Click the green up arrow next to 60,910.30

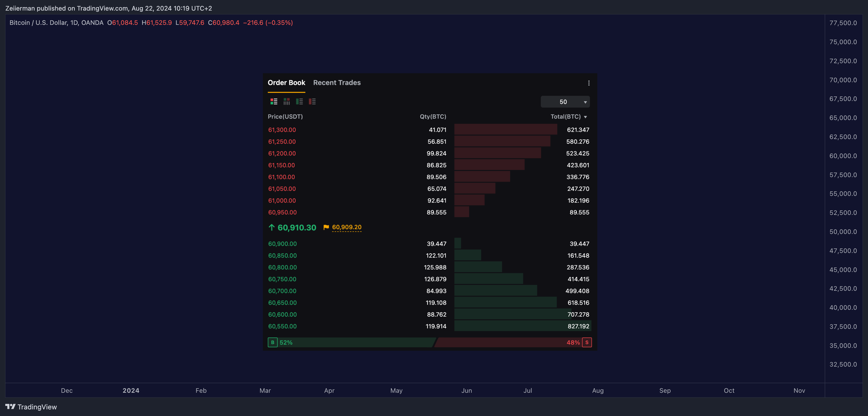click(272, 228)
